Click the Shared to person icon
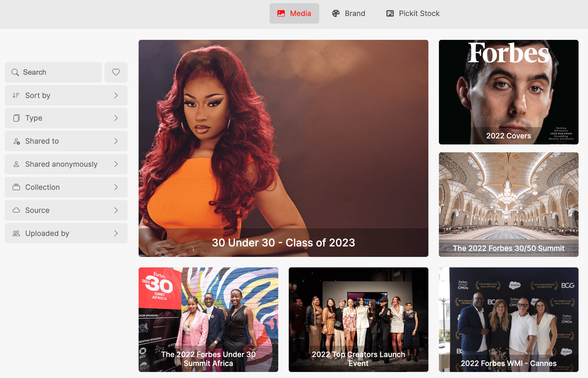Screen dimensions: 588x378 pos(16,141)
